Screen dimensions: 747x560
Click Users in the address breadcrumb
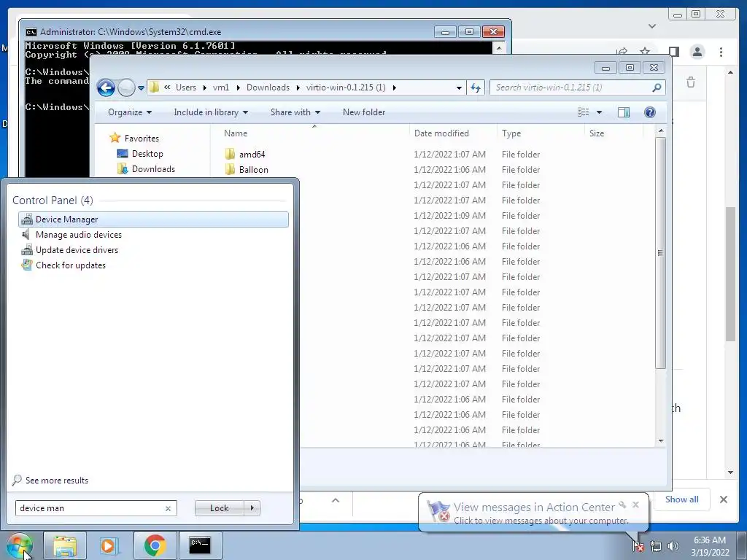coord(186,87)
